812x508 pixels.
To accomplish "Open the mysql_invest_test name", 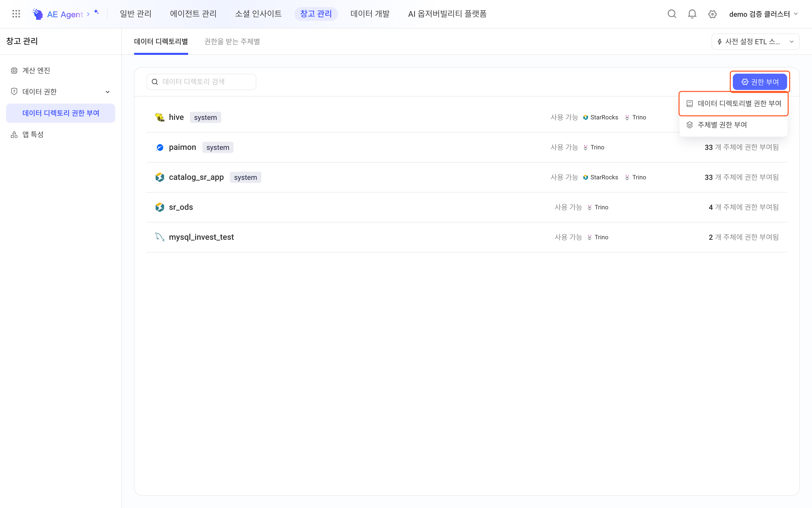I will (x=201, y=237).
